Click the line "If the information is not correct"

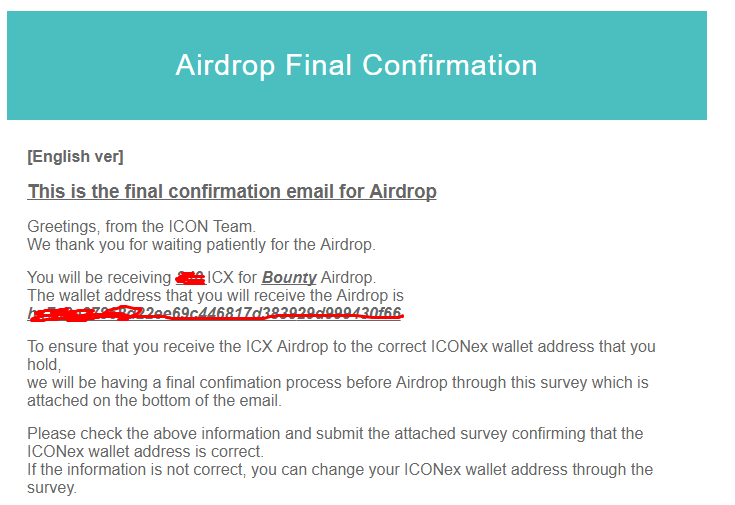[340, 470]
